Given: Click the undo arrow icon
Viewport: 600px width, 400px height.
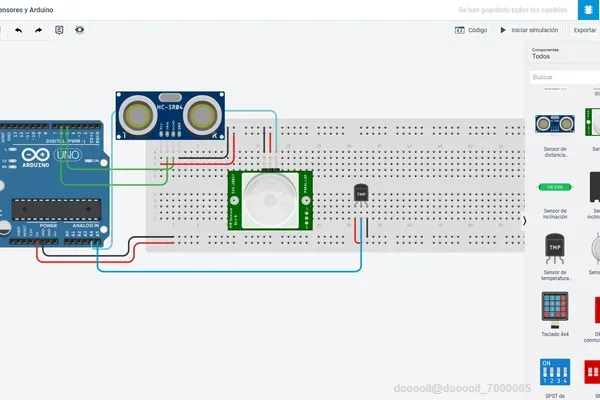Looking at the screenshot, I should (18, 30).
